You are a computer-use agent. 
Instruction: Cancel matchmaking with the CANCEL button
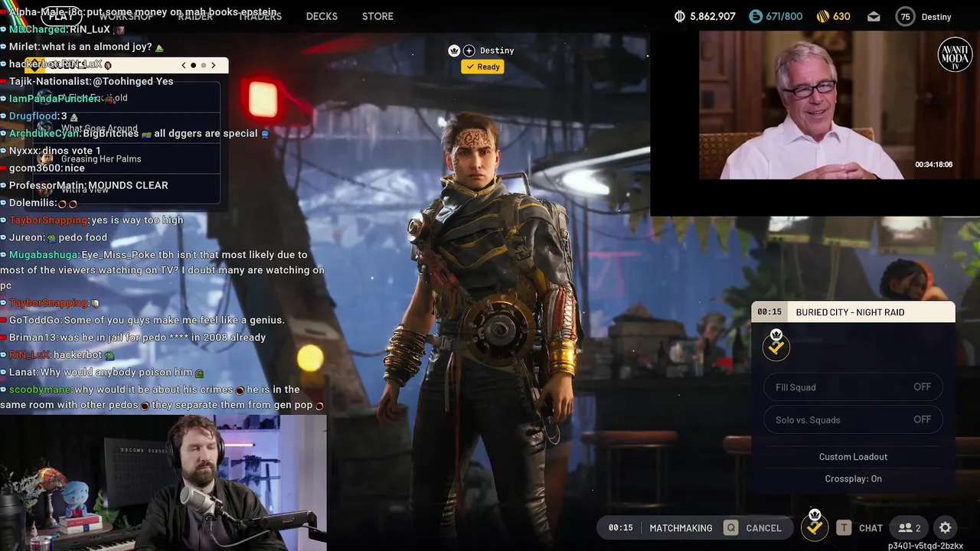pyautogui.click(x=763, y=528)
